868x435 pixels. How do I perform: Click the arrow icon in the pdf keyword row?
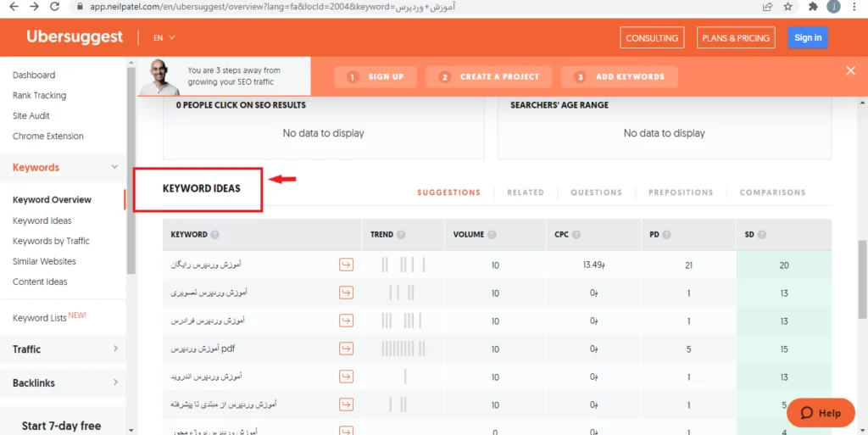tap(346, 349)
